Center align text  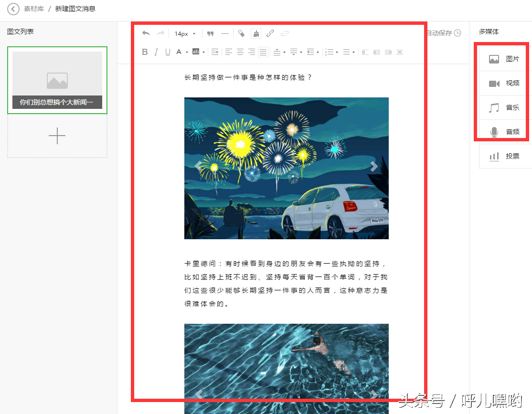pos(240,52)
